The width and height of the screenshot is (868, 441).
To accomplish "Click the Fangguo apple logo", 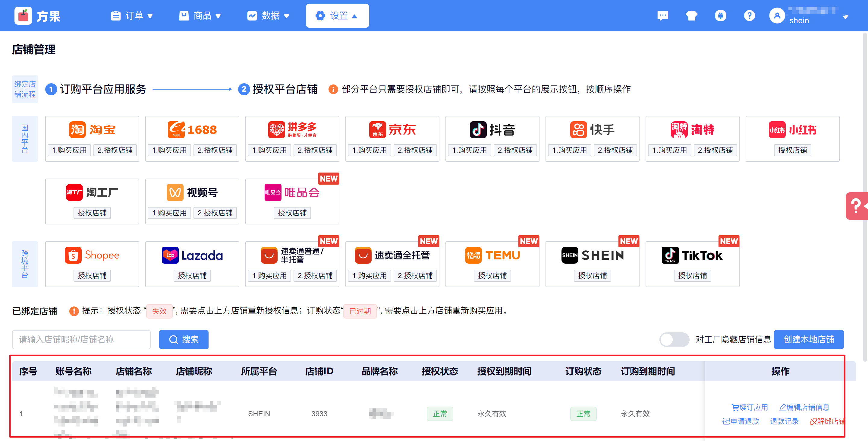I will point(23,15).
